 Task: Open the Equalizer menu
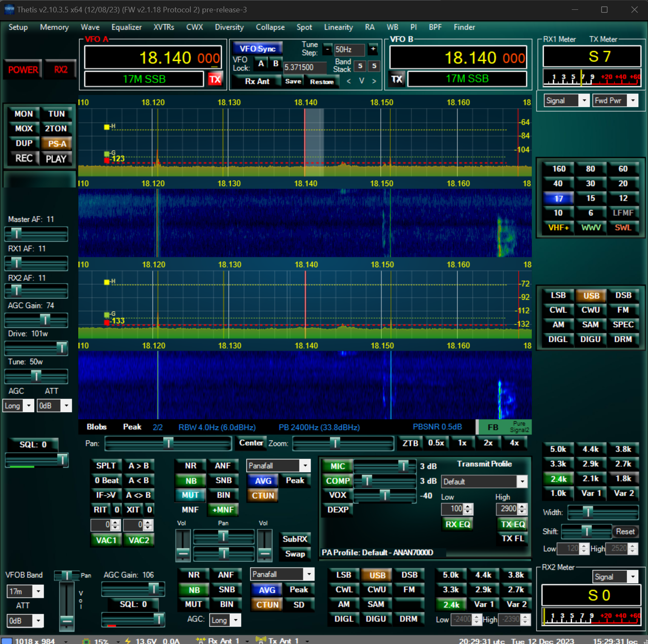tap(126, 27)
